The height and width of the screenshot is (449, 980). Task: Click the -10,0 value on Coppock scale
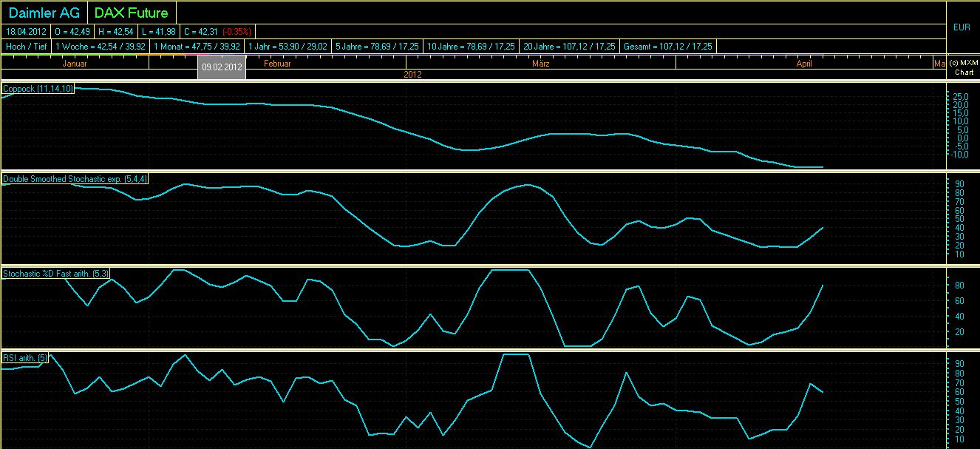pyautogui.click(x=959, y=154)
